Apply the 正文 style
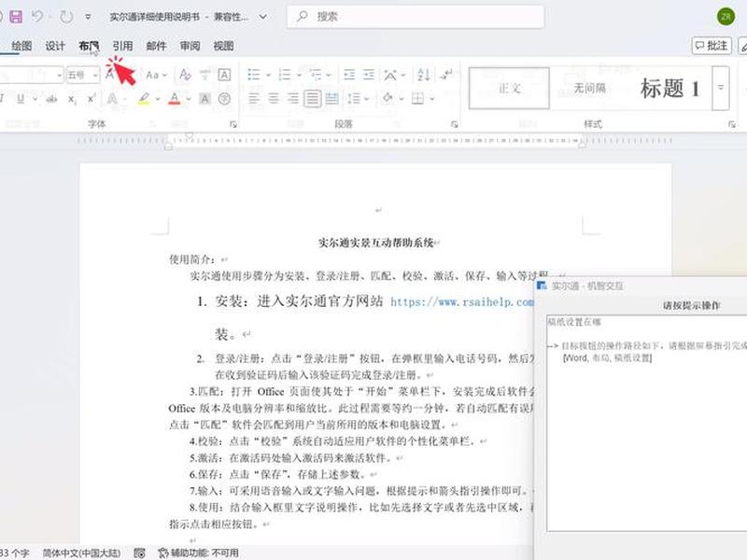Screen dimensions: 747x560 [509, 89]
